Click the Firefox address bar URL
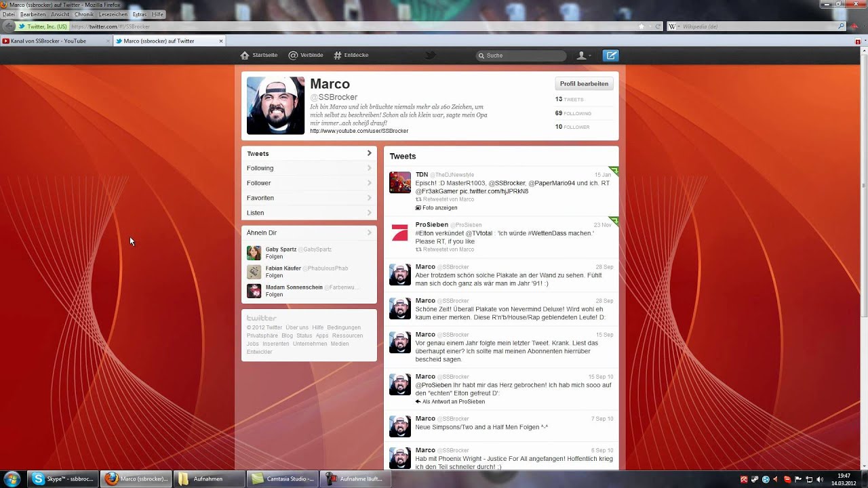 tap(111, 26)
